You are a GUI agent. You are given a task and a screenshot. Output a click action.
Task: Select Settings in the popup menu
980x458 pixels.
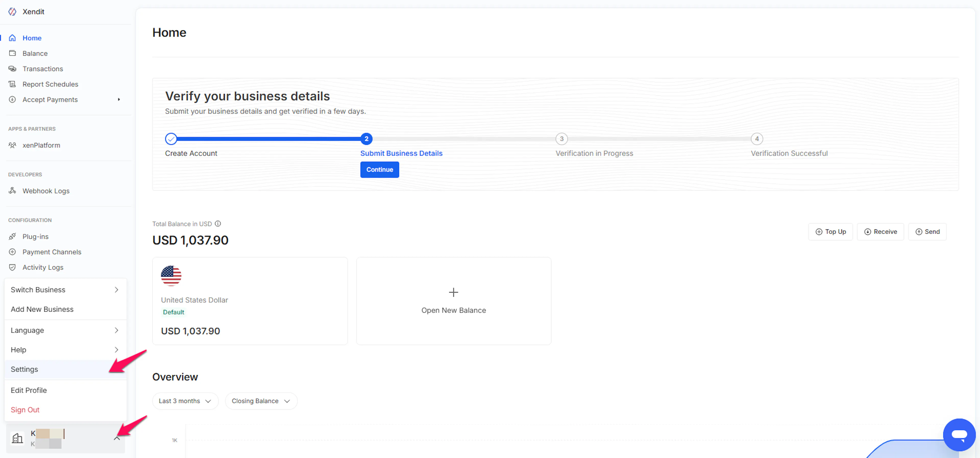pos(24,369)
